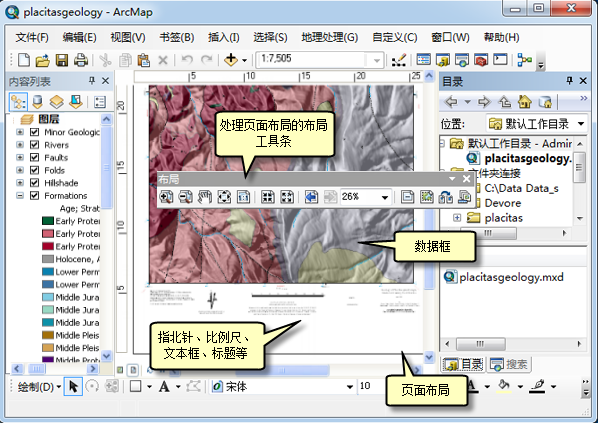Click the Home icon in Catalog panel
This screenshot has height=423, width=598.
click(525, 102)
